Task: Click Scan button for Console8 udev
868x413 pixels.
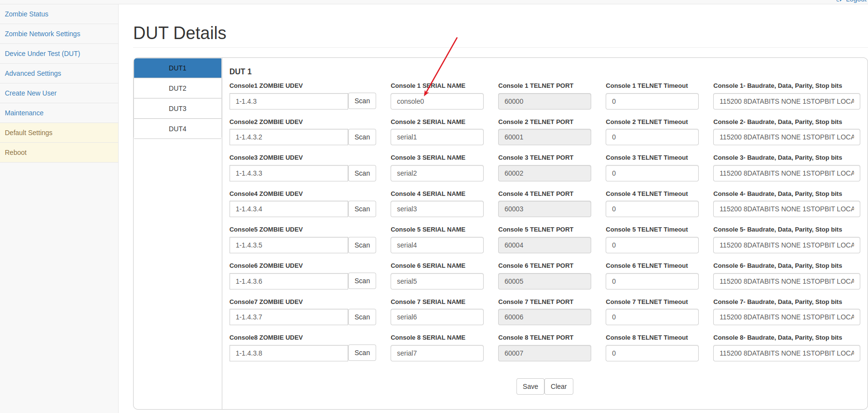Action: (362, 353)
